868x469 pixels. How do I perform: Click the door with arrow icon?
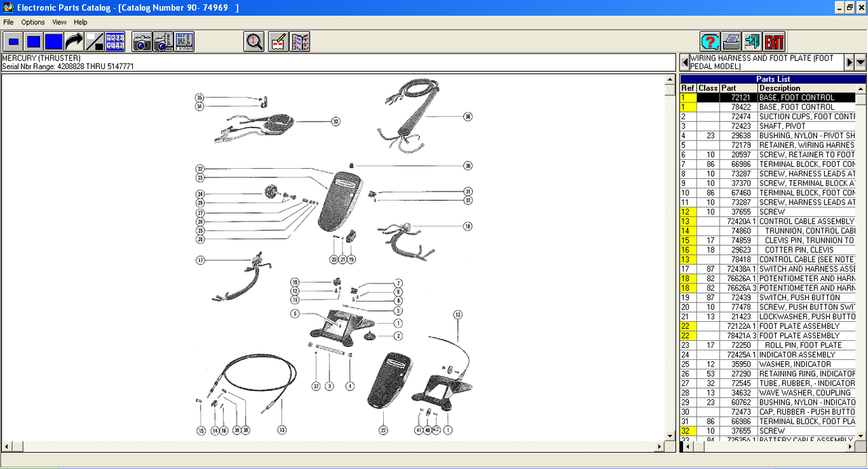[x=752, y=41]
